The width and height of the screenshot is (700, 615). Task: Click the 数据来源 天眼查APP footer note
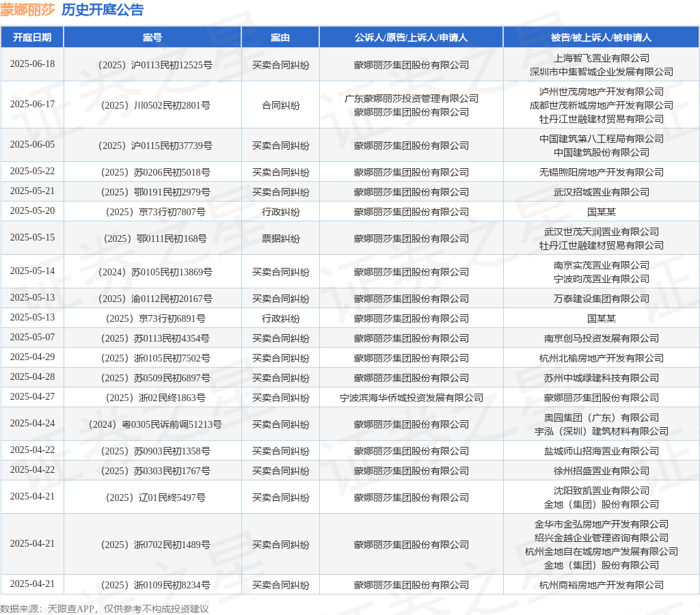pyautogui.click(x=105, y=609)
